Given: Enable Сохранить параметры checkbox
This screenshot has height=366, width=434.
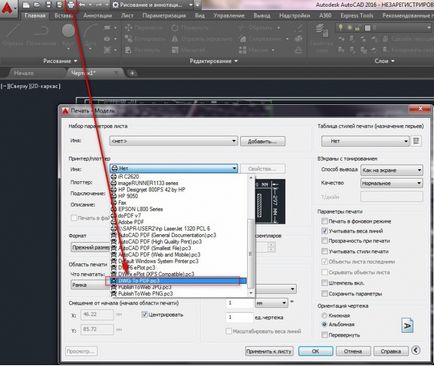Looking at the screenshot, I should click(324, 294).
